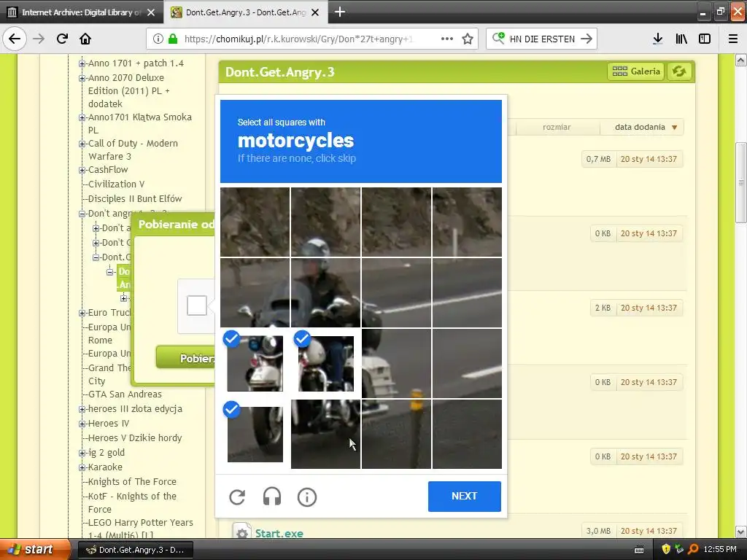This screenshot has height=560, width=747.
Task: Switch to Internet Archive tab
Action: point(82,12)
